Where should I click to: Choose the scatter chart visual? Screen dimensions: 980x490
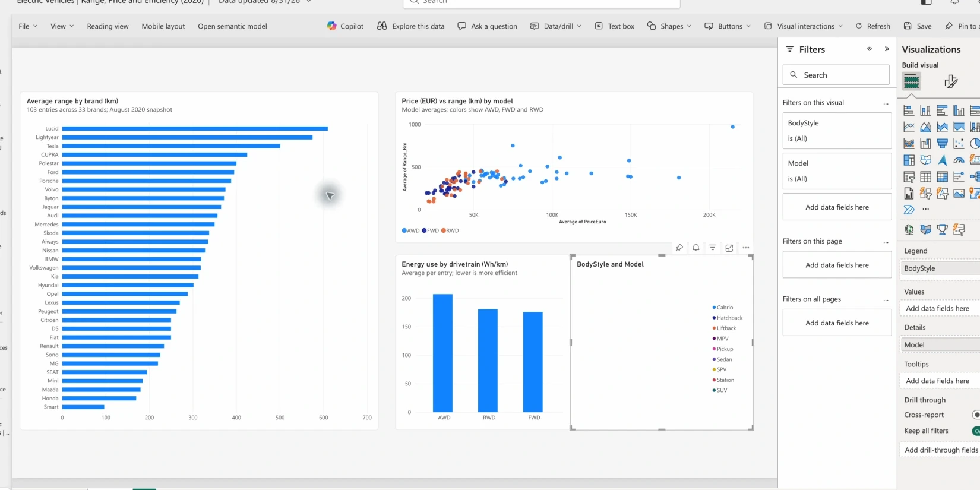(959, 144)
